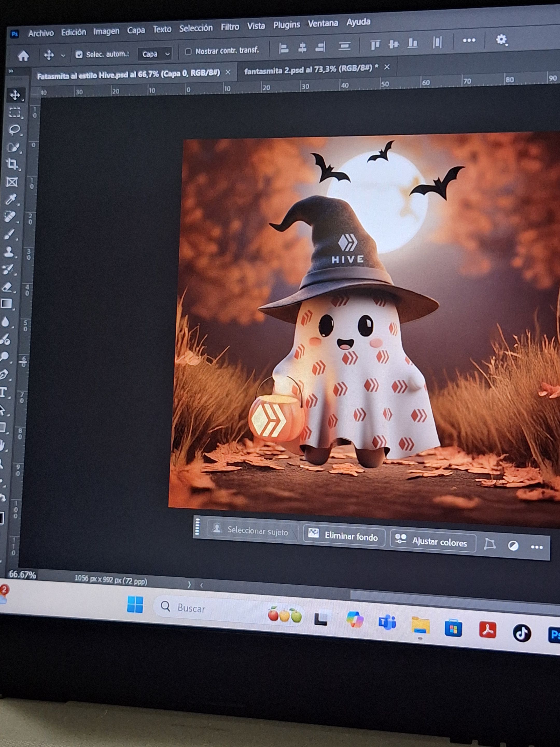Open TikTok from the Windows taskbar
Image resolution: width=560 pixels, height=747 pixels.
pyautogui.click(x=522, y=633)
